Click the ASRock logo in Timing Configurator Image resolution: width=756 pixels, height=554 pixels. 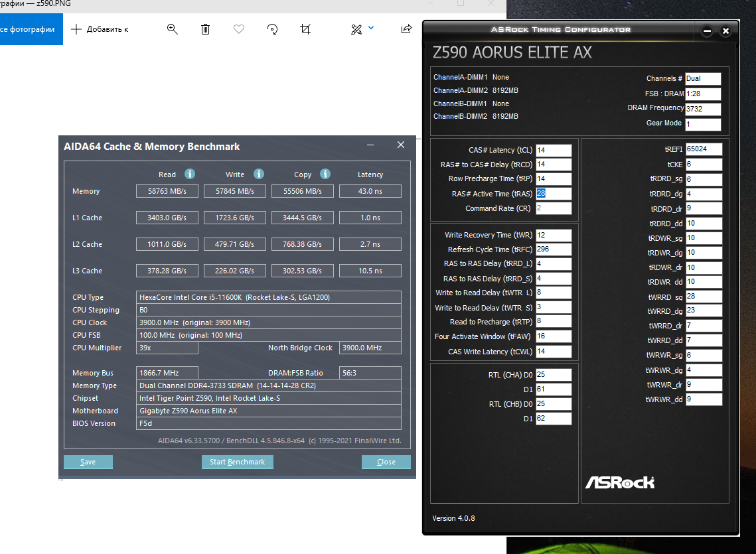[x=620, y=482]
